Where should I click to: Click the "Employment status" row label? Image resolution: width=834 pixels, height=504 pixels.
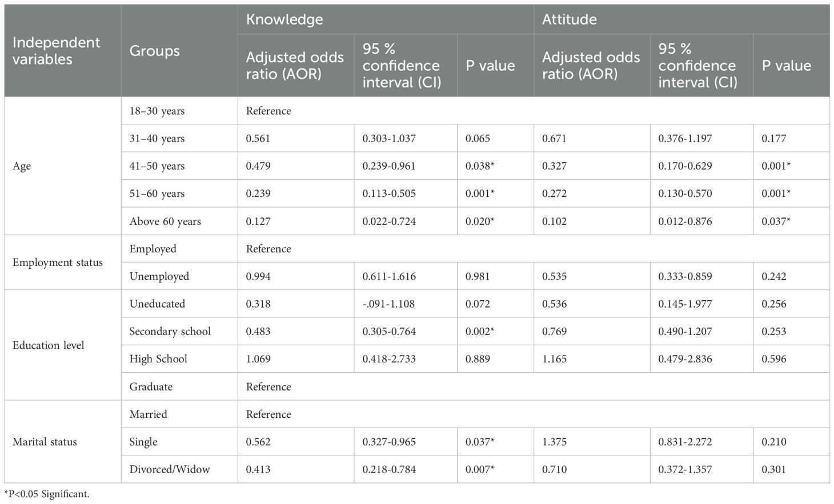click(58, 263)
